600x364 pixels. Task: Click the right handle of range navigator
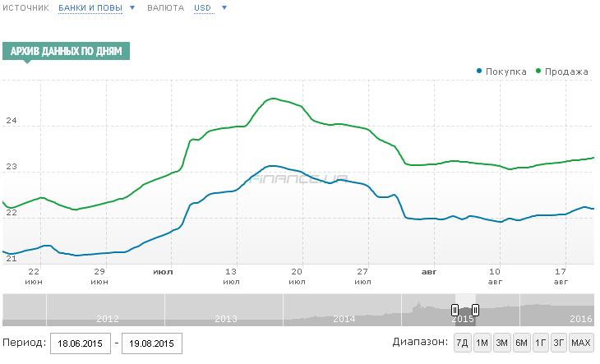(475, 310)
